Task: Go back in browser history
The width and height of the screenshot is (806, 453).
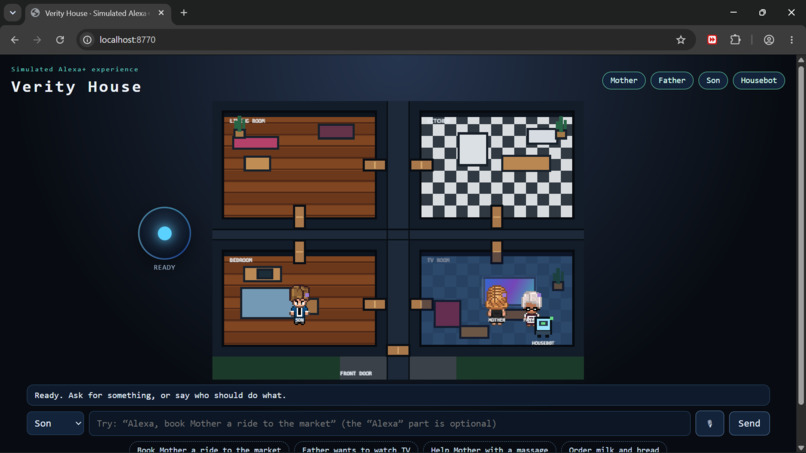Action: point(15,40)
